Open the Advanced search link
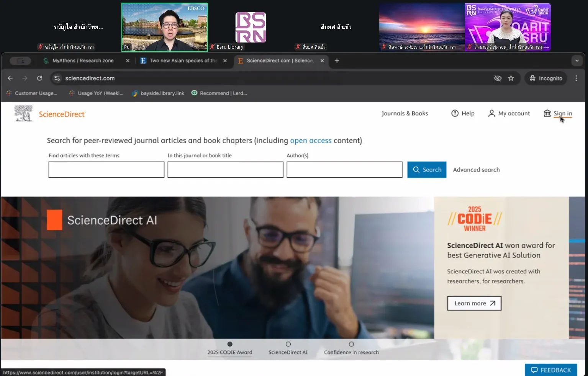Screen dimensions: 588x376 point(476,170)
